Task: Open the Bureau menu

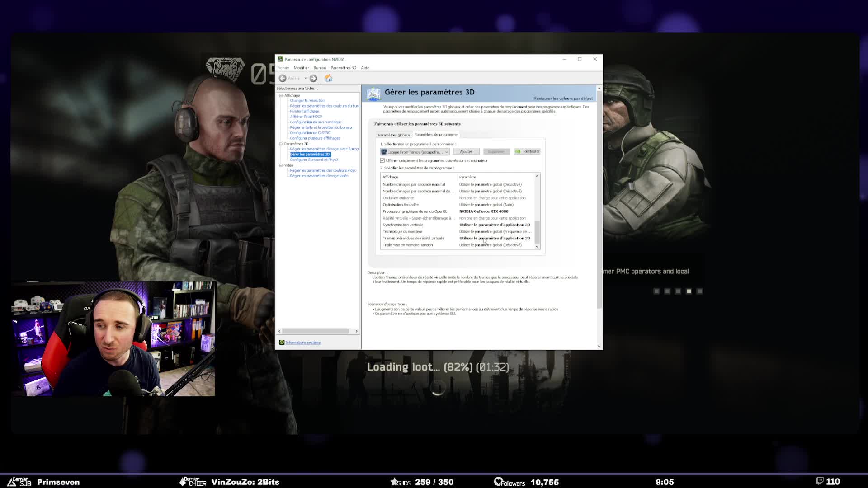Action: [320, 68]
